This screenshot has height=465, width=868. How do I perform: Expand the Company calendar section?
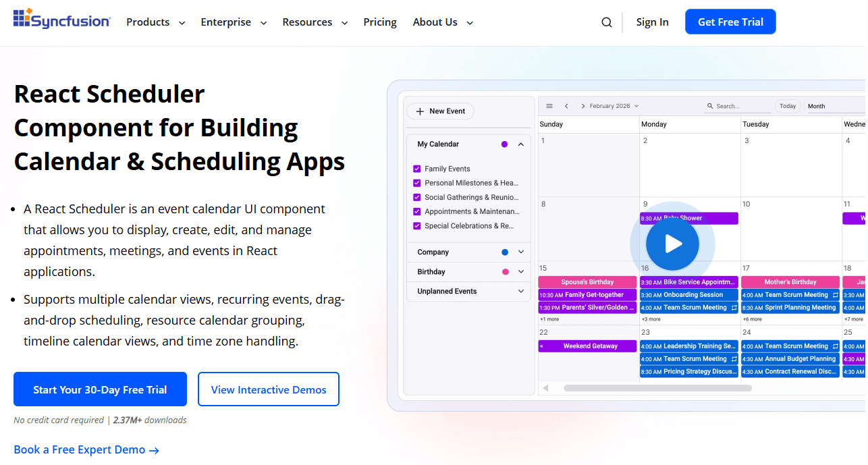point(521,252)
